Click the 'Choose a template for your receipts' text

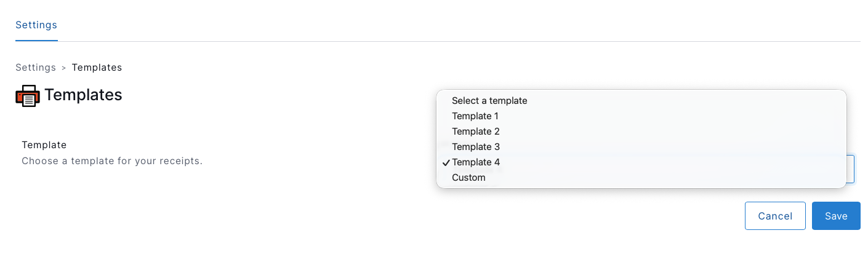(x=112, y=161)
